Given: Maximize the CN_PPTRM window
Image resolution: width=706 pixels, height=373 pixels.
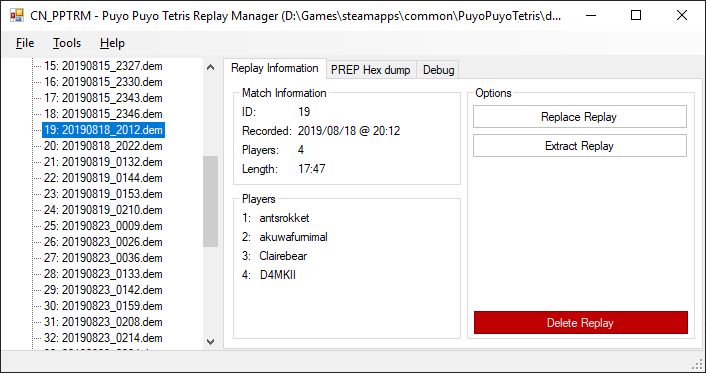Looking at the screenshot, I should (x=636, y=15).
